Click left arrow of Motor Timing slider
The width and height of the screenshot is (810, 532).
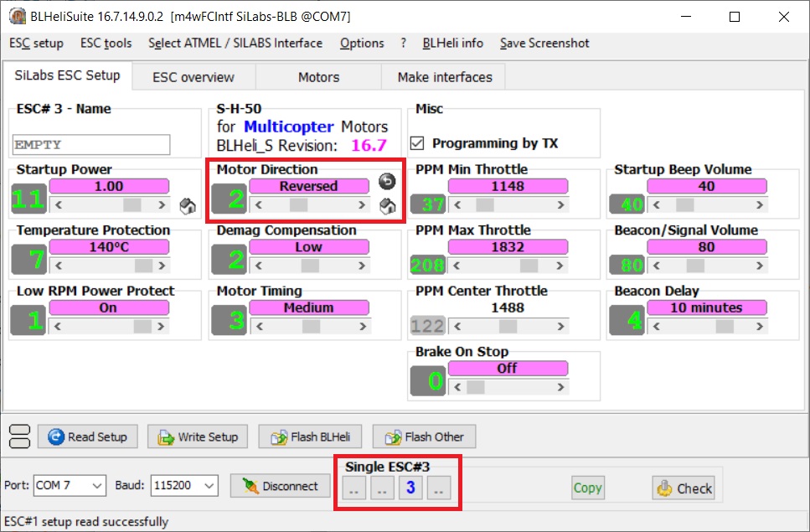click(x=258, y=327)
